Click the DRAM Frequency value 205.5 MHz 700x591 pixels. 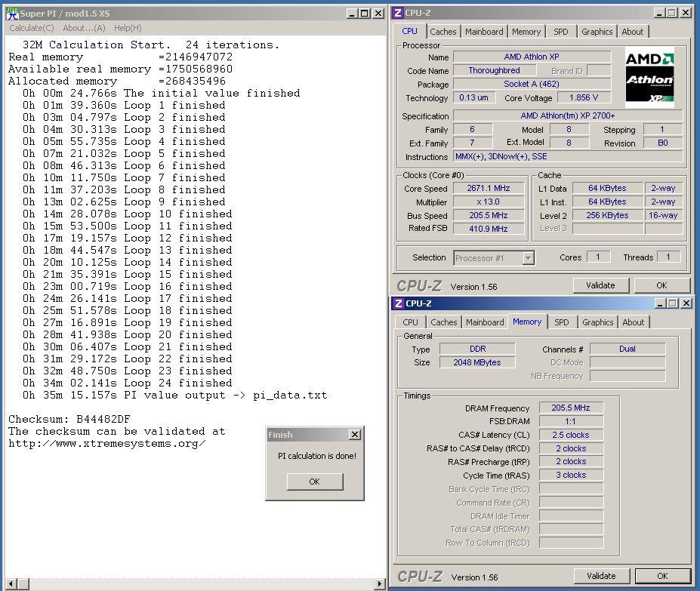pos(571,408)
